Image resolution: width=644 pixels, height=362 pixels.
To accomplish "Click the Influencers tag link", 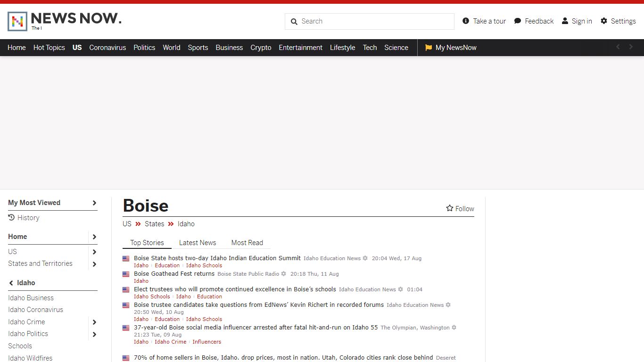I will [x=207, y=342].
